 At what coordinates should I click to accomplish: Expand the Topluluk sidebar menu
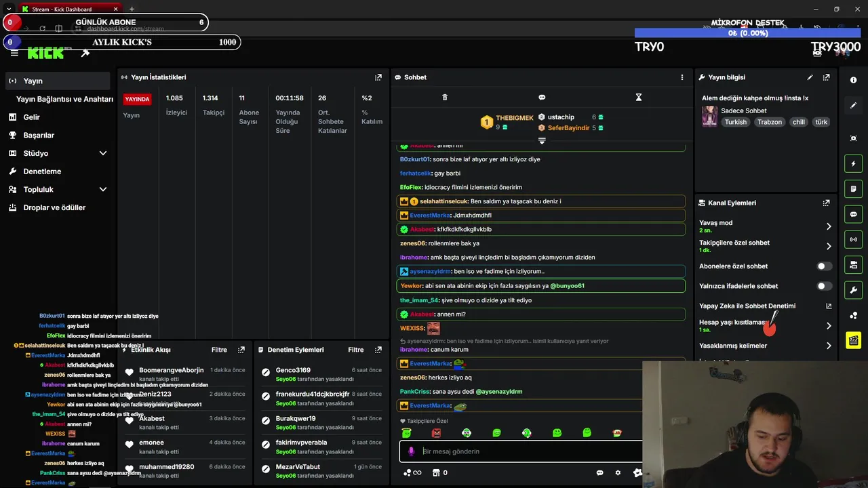(103, 190)
